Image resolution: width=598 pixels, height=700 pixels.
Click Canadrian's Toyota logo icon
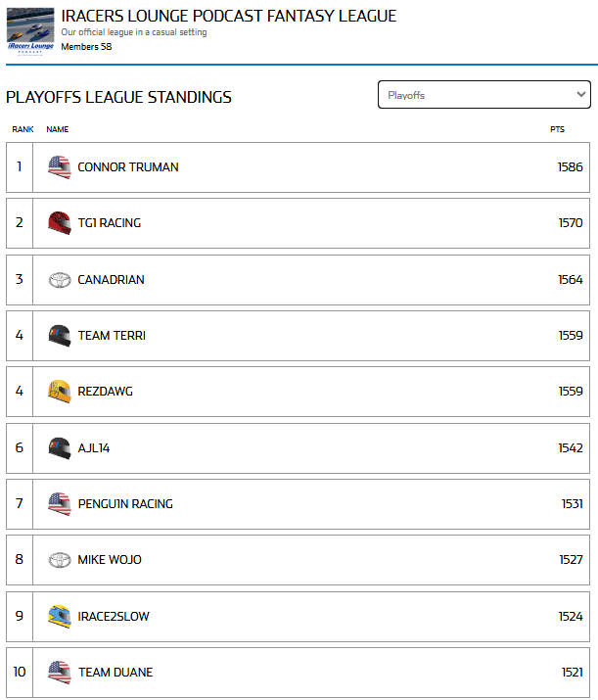pos(60,280)
